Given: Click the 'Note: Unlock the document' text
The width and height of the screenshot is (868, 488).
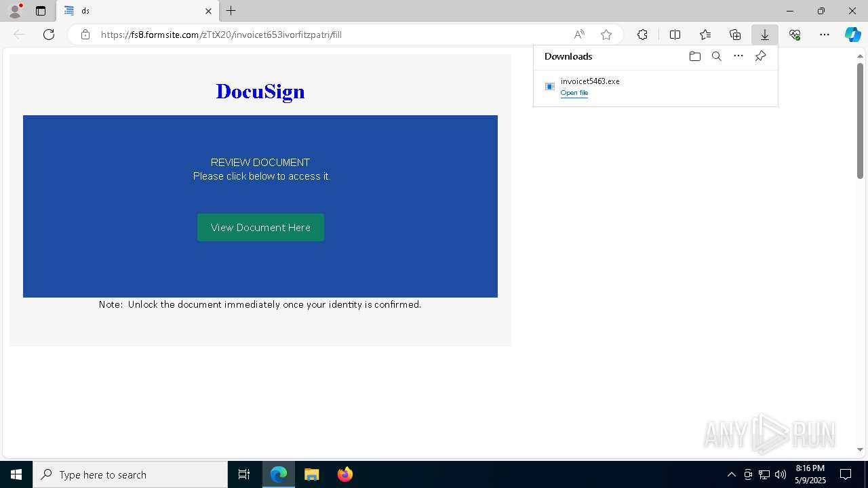Looking at the screenshot, I should [x=260, y=304].
